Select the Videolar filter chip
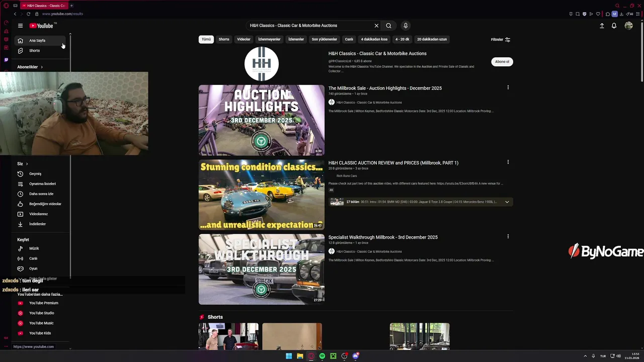The width and height of the screenshot is (644, 362). [244, 39]
